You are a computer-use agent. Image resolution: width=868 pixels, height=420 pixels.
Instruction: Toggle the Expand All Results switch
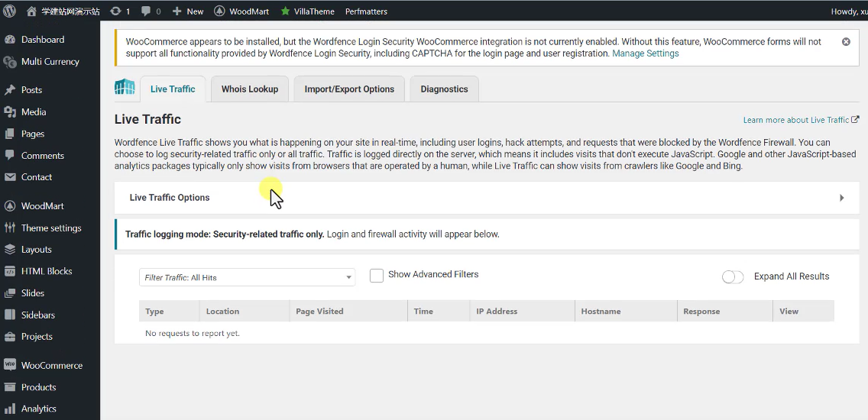tap(732, 276)
